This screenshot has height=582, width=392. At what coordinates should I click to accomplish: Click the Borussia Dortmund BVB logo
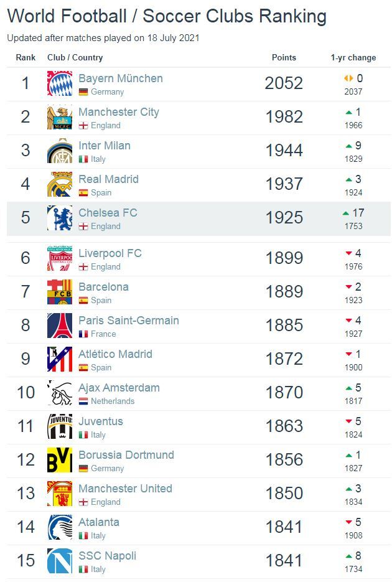(60, 460)
